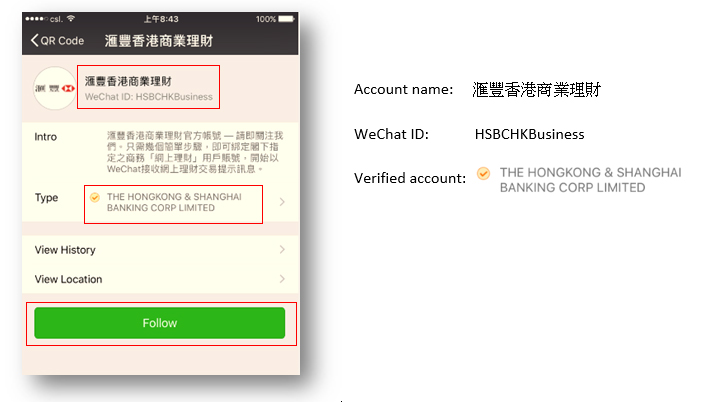The image size is (703, 402).
Task: Tap the page title 滙豐香港商業理財 in header
Action: click(x=159, y=41)
